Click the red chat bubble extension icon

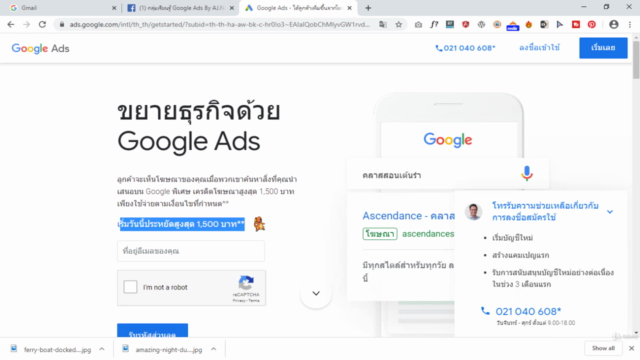click(x=576, y=24)
